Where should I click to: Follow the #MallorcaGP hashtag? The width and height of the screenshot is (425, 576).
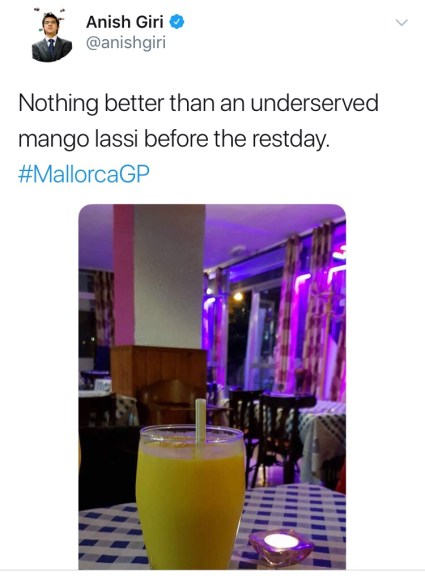[x=84, y=174]
